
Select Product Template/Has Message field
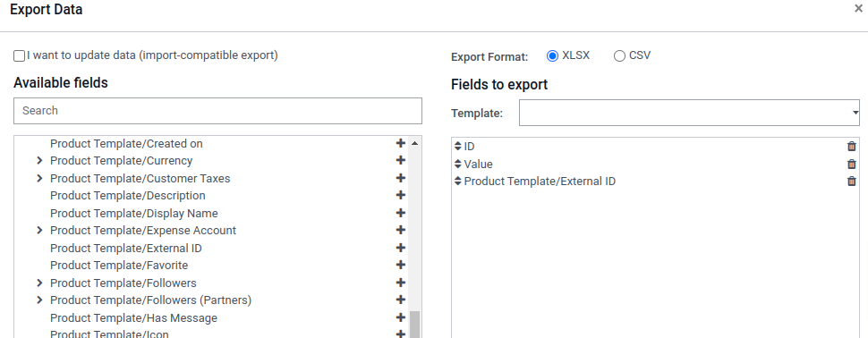pyautogui.click(x=133, y=318)
